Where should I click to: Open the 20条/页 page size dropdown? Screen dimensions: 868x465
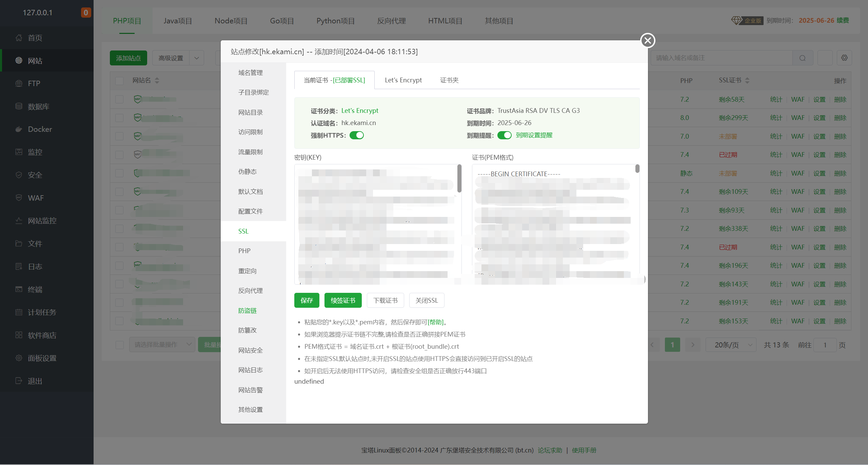(x=731, y=345)
